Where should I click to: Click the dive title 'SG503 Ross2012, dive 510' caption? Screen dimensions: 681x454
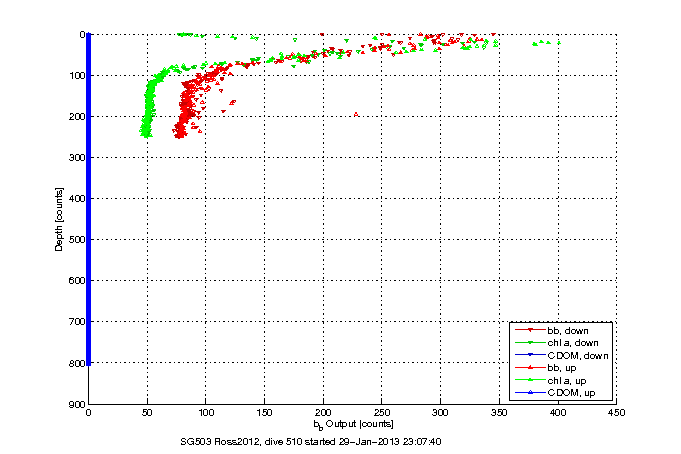tap(311, 442)
